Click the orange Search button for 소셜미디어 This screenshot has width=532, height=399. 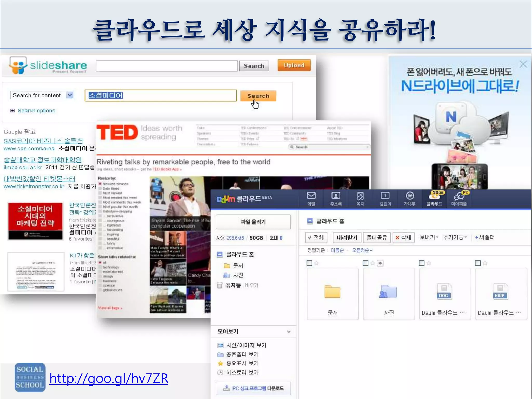[258, 96]
